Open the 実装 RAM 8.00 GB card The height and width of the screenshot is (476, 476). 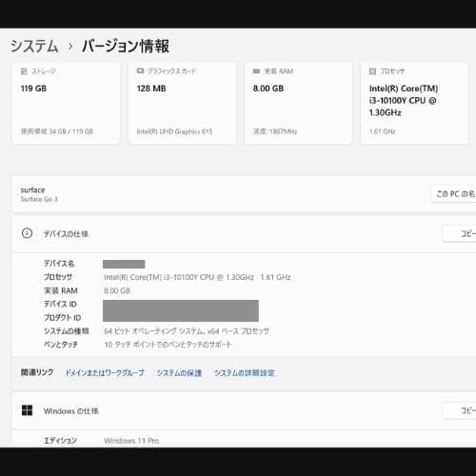298,103
